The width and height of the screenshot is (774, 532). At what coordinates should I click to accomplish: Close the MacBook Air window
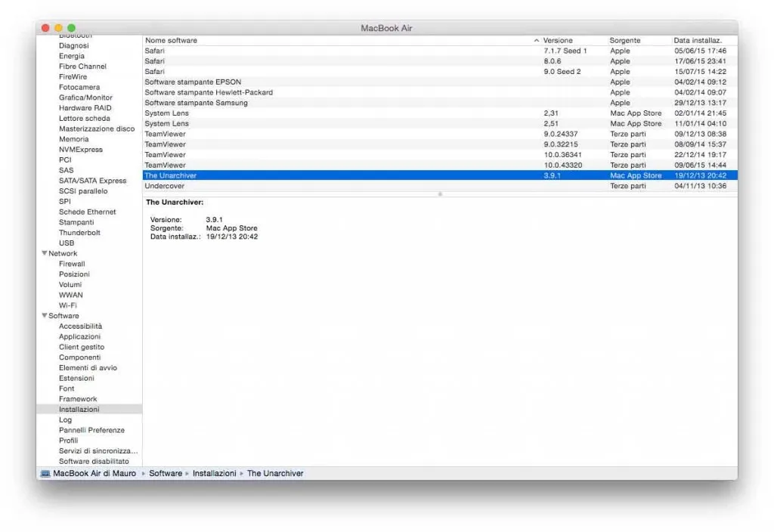45,28
